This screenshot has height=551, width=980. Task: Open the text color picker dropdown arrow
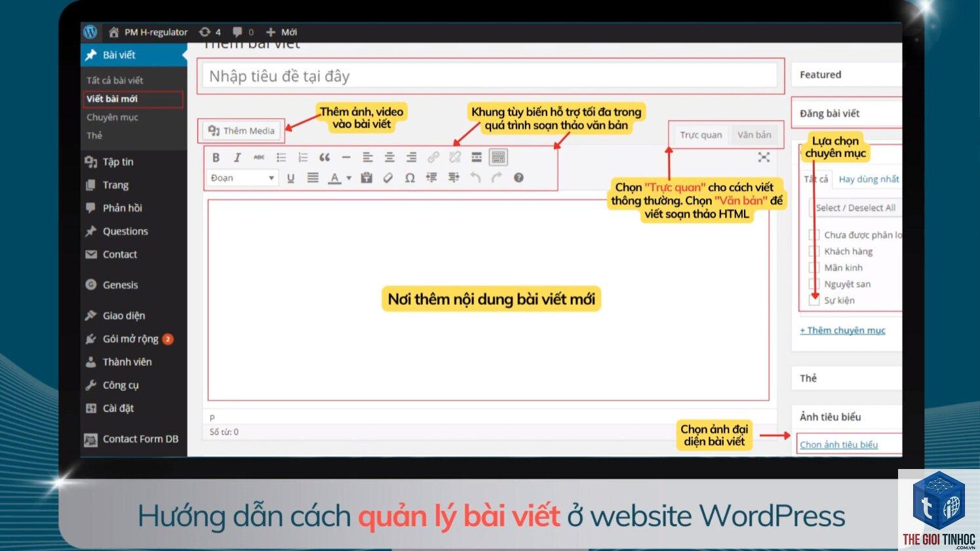(349, 178)
